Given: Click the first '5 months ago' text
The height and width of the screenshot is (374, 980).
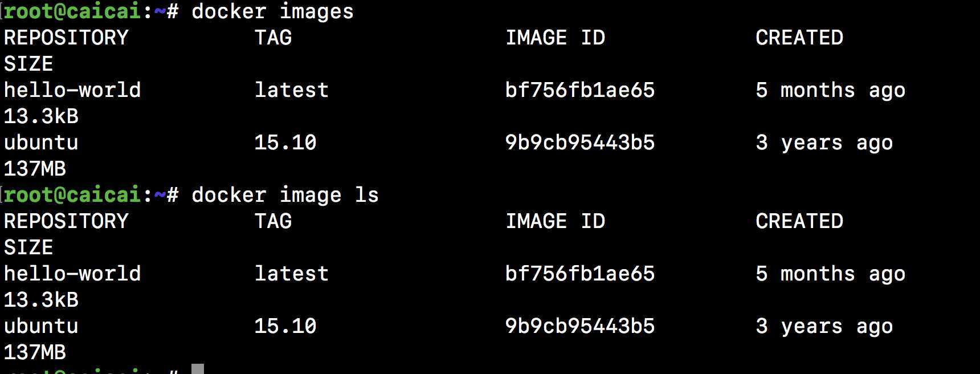Looking at the screenshot, I should click(830, 91).
